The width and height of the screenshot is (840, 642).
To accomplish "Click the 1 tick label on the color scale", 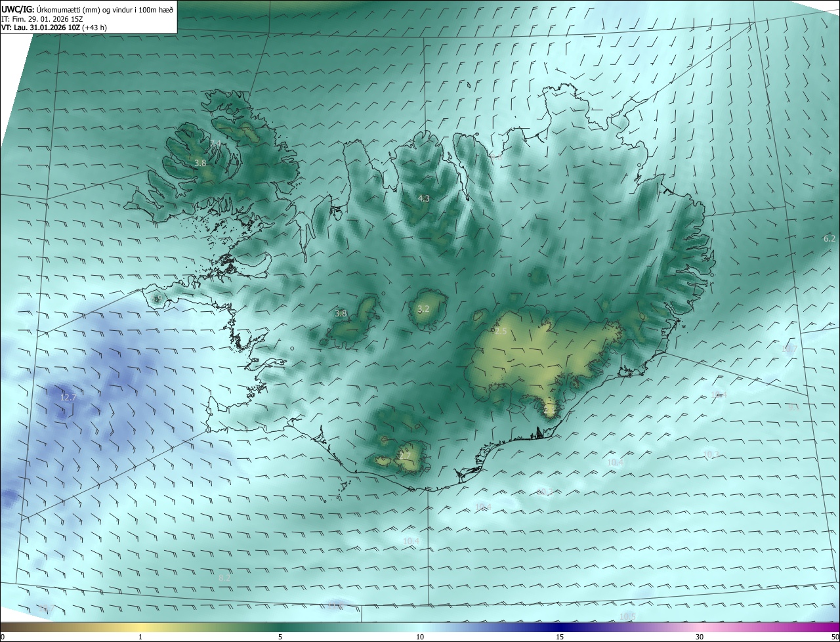I will point(140,637).
